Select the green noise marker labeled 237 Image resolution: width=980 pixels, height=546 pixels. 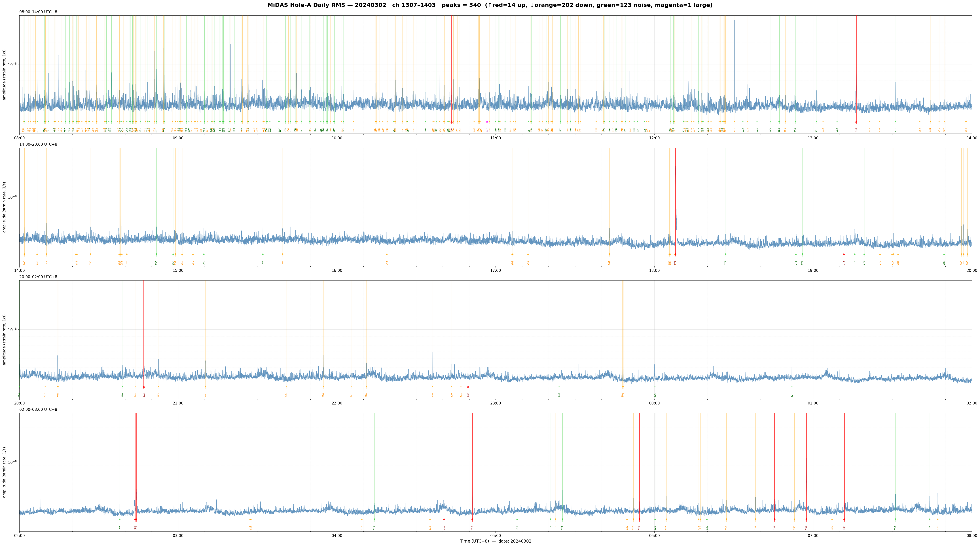coord(896,122)
